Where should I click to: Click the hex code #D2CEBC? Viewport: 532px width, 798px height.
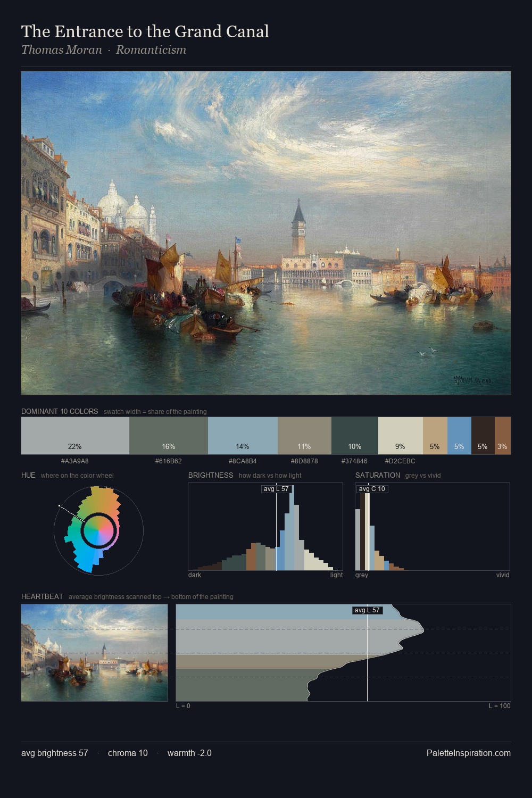coord(400,461)
